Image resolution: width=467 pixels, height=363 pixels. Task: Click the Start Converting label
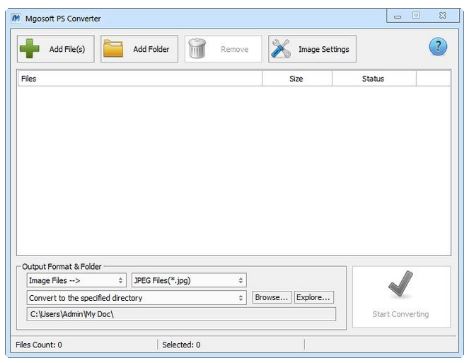tap(401, 314)
